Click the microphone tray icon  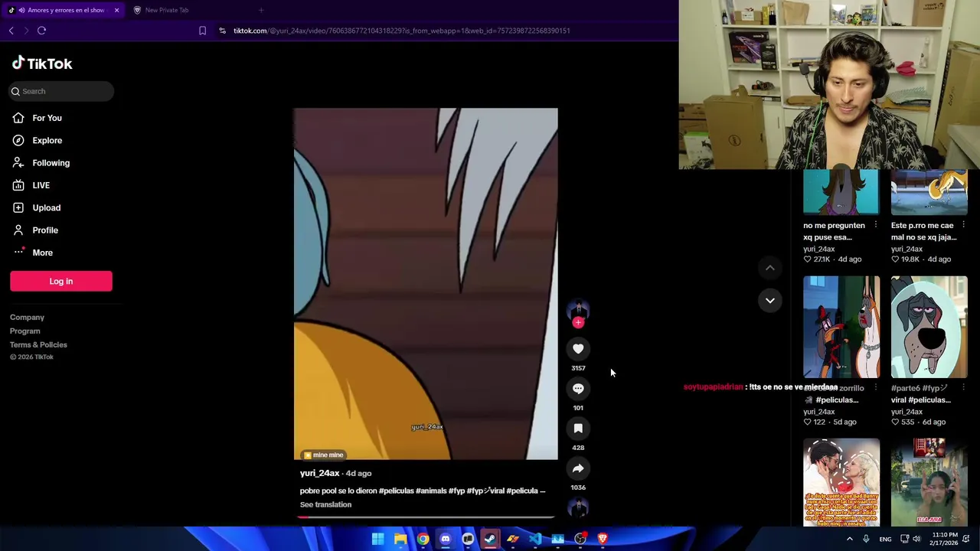(866, 539)
